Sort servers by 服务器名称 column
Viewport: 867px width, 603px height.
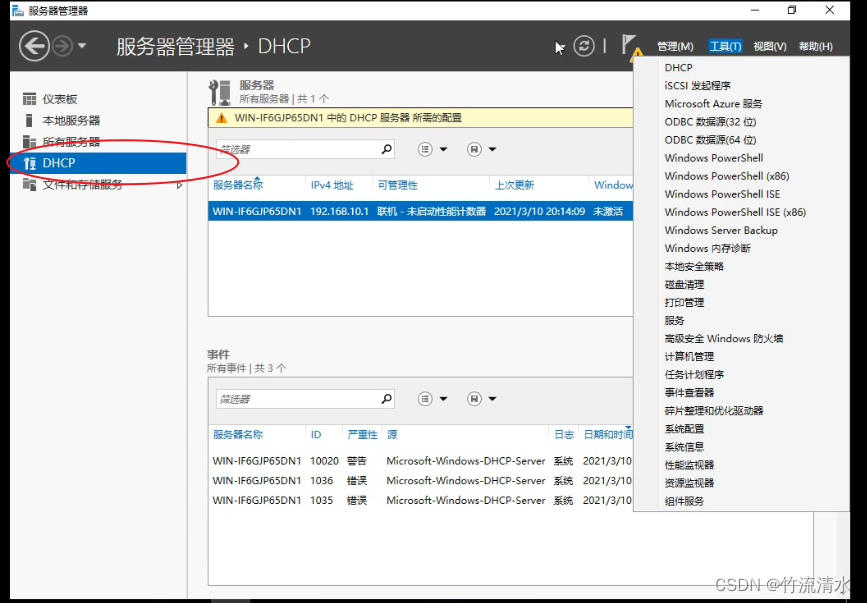click(238, 185)
